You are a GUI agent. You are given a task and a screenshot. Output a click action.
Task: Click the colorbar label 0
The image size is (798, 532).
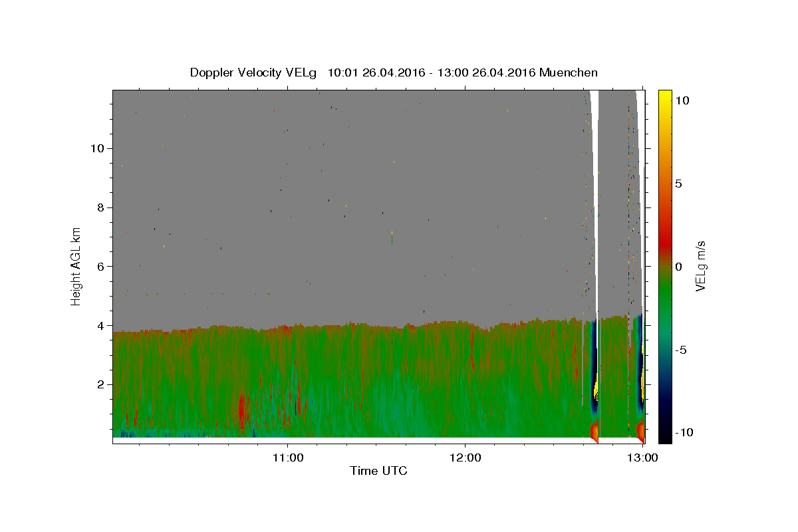tap(678, 267)
